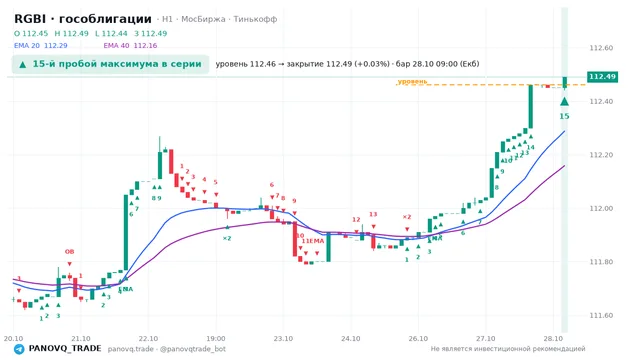Click the 26.10 date axis label
The height and width of the screenshot is (360, 640).
(418, 339)
